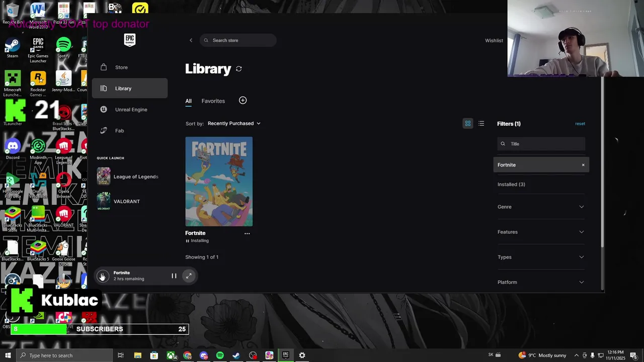Image resolution: width=644 pixels, height=362 pixels.
Task: Remove the Fortnite filter tag
Action: [x=584, y=165]
